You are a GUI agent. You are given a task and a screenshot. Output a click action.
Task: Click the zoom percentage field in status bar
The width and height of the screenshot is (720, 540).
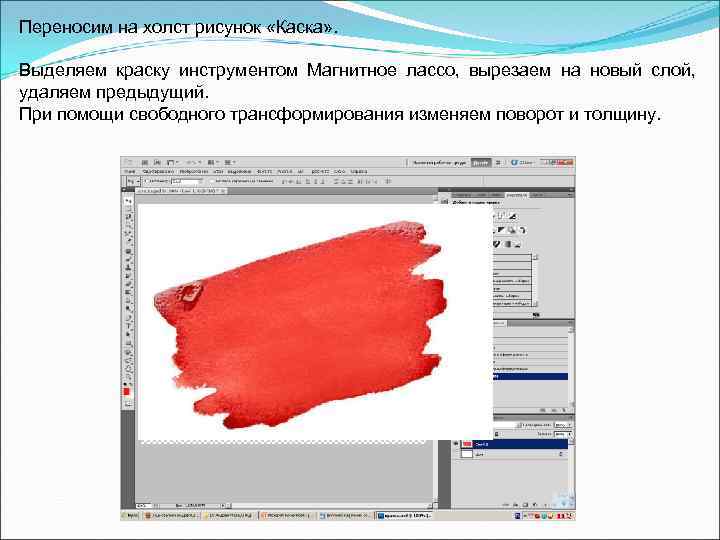click(144, 506)
